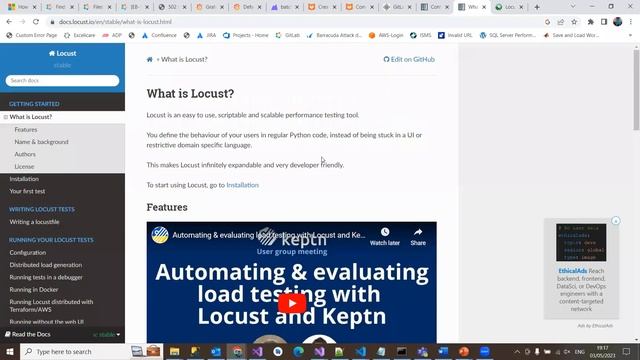The image size is (640, 360).
Task: Open PowerPoint from the taskbar
Action: pyautogui.click(x=464, y=351)
